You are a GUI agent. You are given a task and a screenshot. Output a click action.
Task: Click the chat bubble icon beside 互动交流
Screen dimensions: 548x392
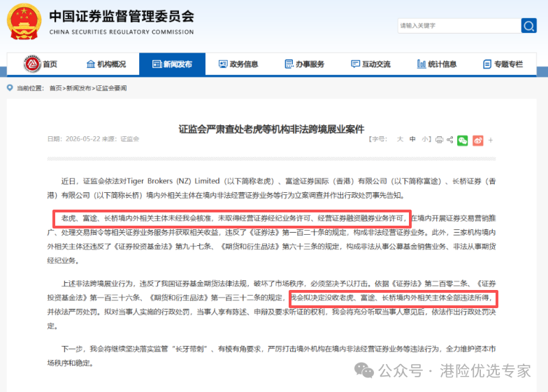[x=355, y=64]
